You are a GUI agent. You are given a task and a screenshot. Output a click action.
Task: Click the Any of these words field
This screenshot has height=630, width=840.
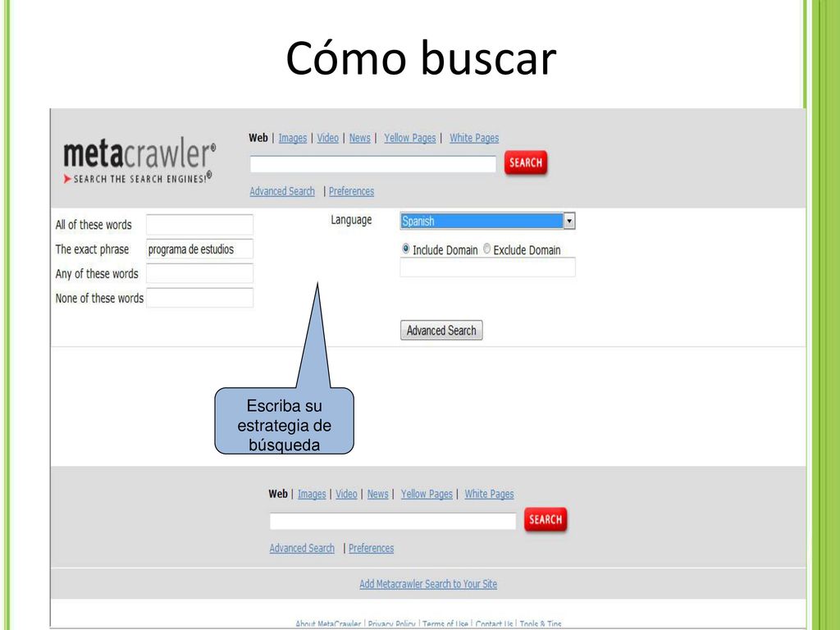(x=200, y=274)
